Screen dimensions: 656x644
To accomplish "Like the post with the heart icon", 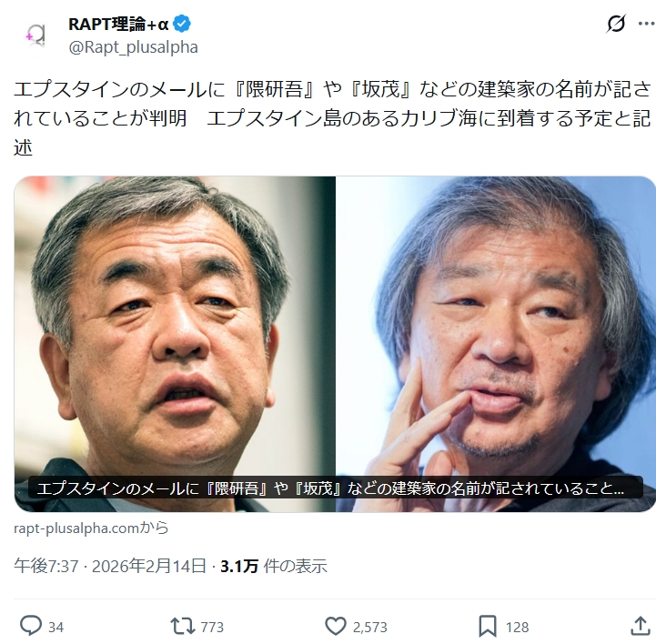I will pos(336,626).
